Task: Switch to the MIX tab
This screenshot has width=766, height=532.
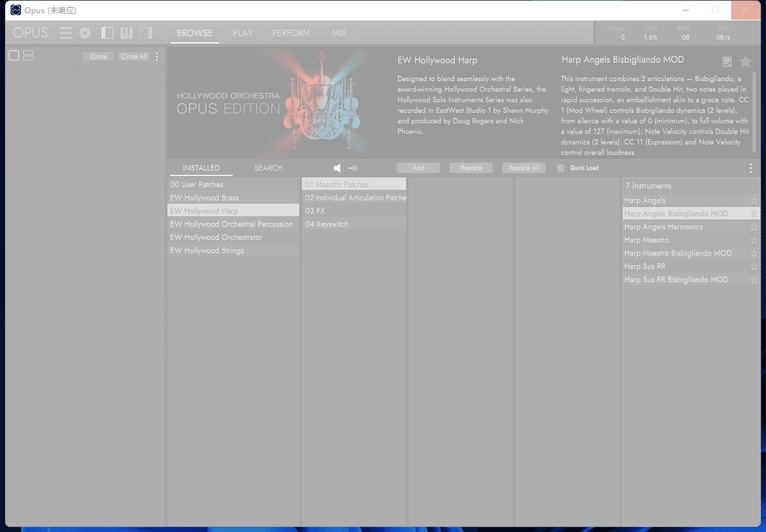Action: [339, 33]
